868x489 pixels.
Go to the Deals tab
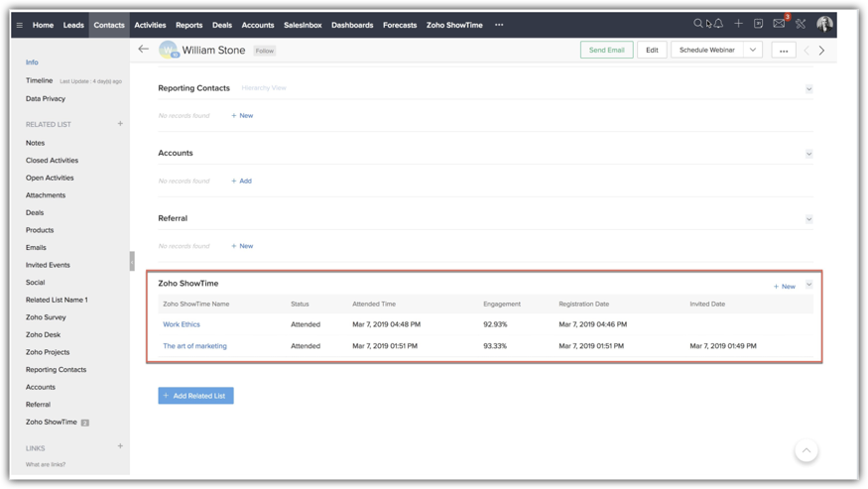coord(222,25)
